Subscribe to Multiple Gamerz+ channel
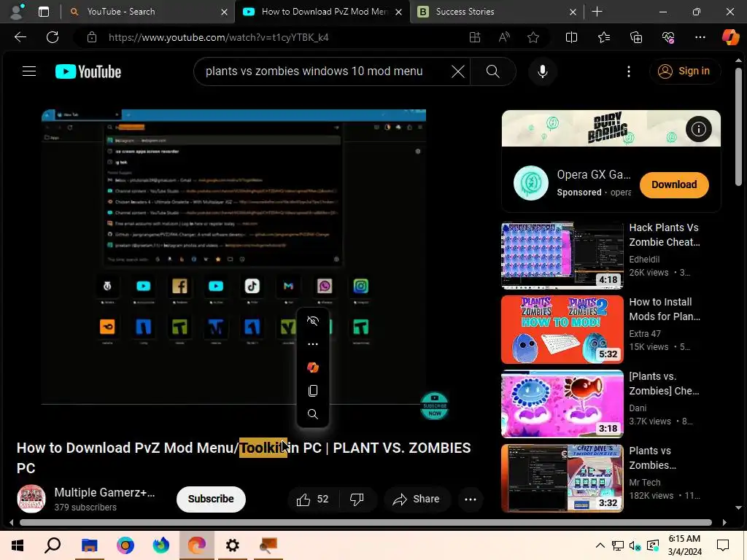 coord(211,499)
